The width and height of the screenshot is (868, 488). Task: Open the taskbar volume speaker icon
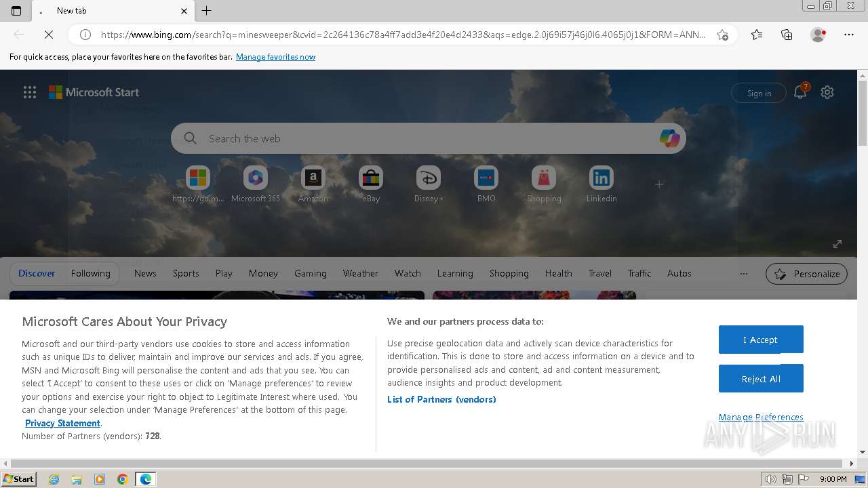[x=771, y=479]
